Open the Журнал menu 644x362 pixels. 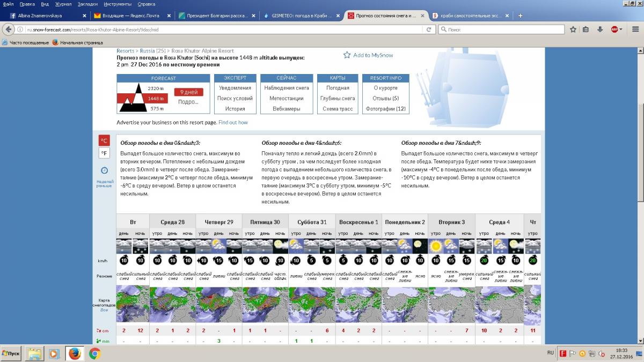pyautogui.click(x=63, y=4)
